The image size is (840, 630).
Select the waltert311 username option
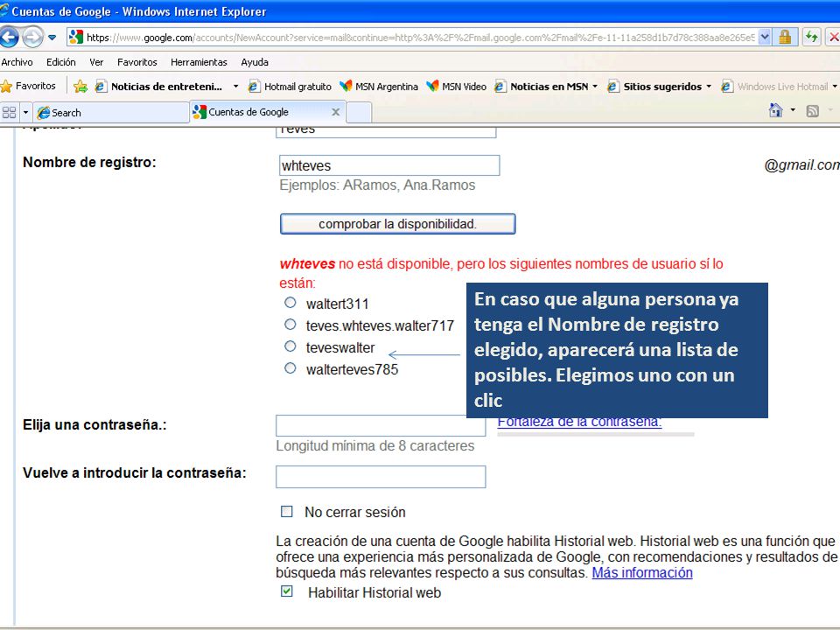(290, 303)
